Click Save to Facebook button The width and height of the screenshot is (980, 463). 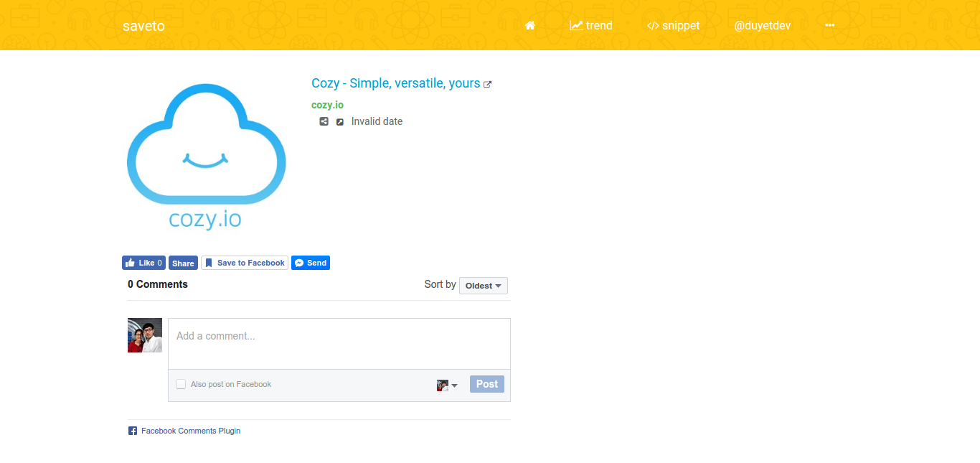(x=245, y=263)
